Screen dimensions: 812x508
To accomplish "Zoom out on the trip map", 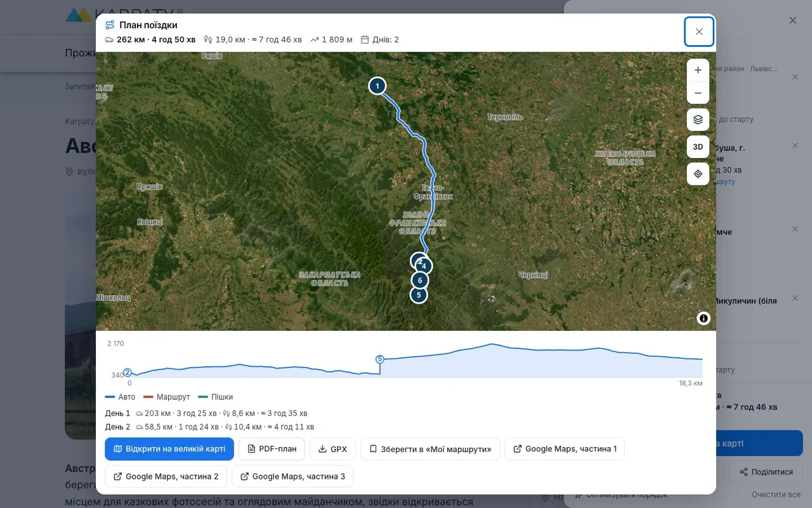I will [698, 93].
